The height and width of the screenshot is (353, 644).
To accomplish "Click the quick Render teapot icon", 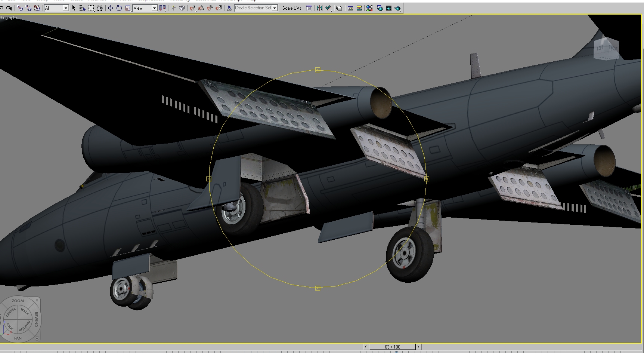I will pos(397,8).
